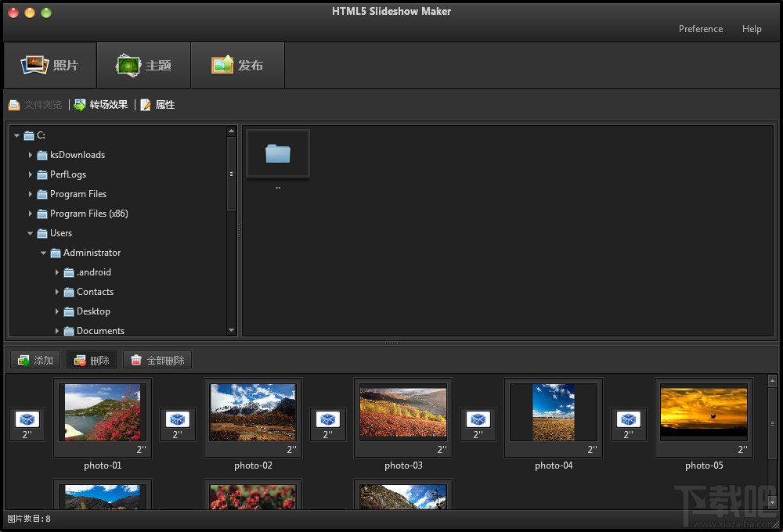The height and width of the screenshot is (532, 783).
Task: Click the 照片 tab photo stack icon
Action: pyautogui.click(x=34, y=65)
